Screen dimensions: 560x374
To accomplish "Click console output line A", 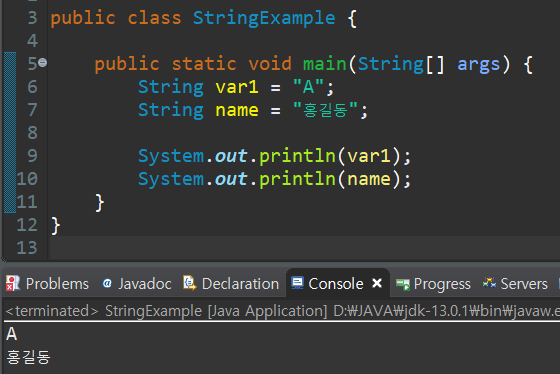I will click(x=11, y=334).
